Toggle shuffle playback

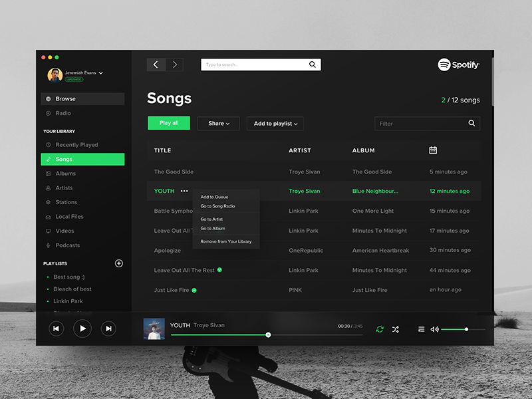395,329
